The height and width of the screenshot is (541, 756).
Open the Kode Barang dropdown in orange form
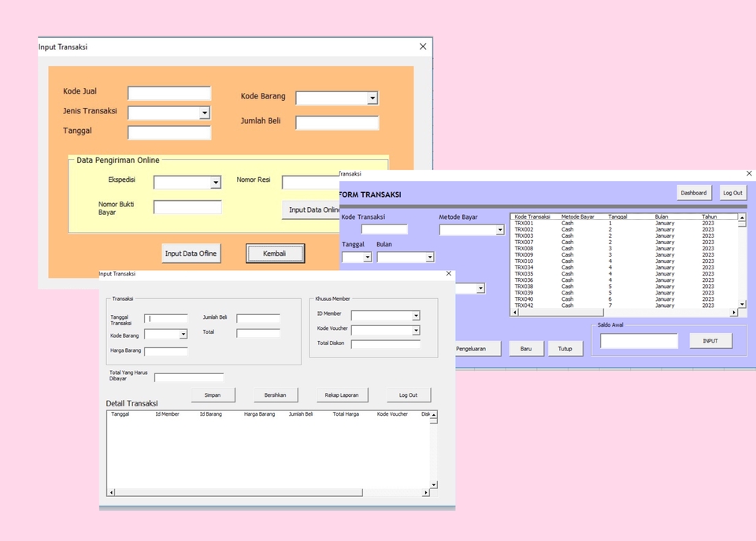pos(372,98)
